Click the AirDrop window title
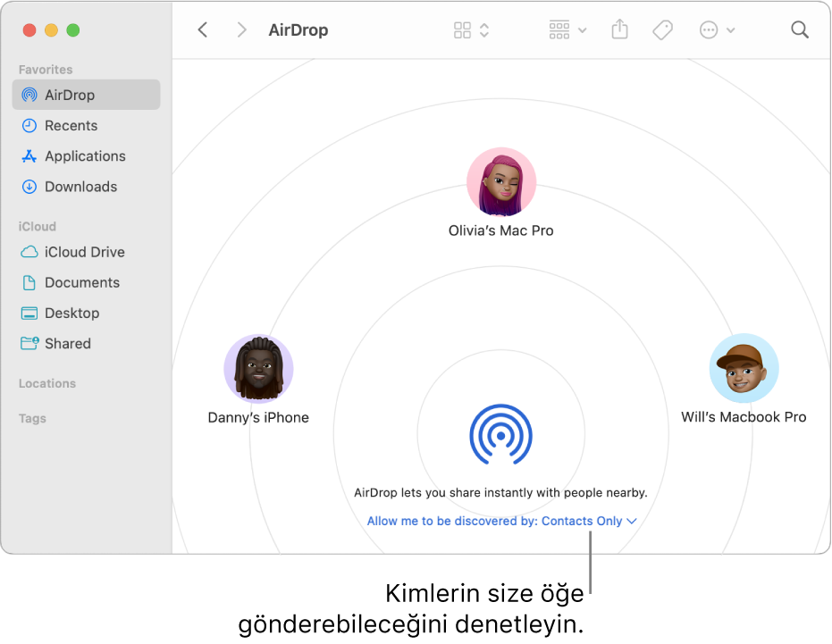This screenshot has height=644, width=832. 298,30
